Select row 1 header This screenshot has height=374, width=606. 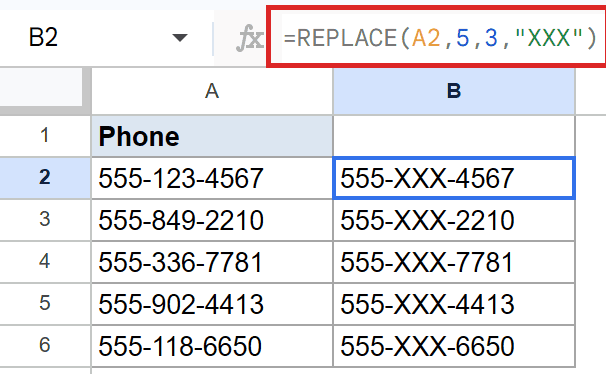tap(45, 136)
